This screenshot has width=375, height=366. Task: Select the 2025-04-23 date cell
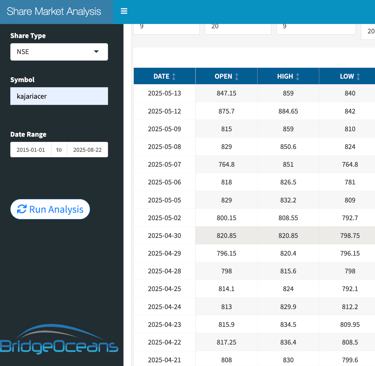coord(164,324)
